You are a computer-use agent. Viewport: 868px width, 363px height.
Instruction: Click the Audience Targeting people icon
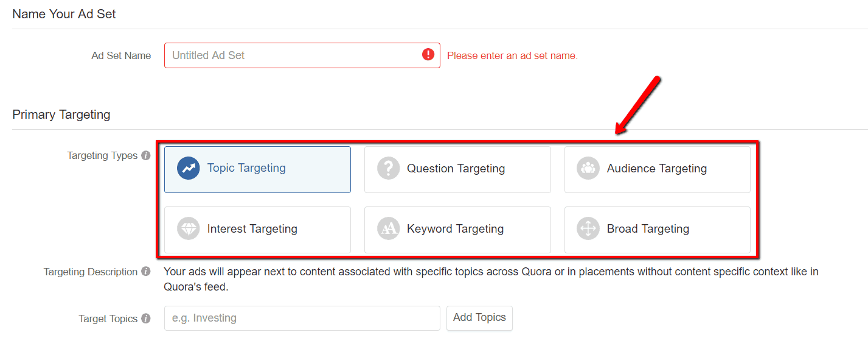[588, 167]
